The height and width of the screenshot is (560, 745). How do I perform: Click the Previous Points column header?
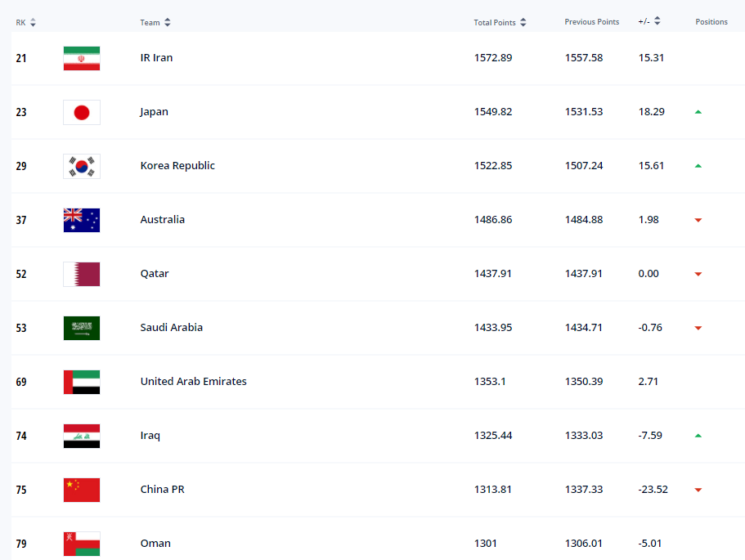(591, 22)
